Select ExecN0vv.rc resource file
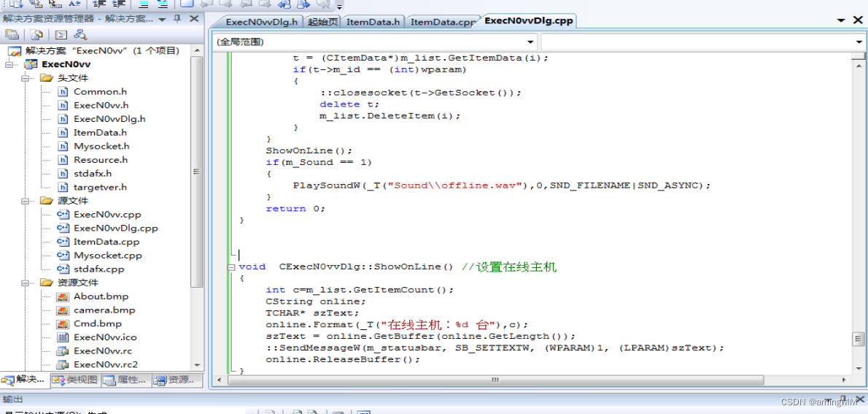Image resolution: width=868 pixels, height=414 pixels. click(x=102, y=350)
